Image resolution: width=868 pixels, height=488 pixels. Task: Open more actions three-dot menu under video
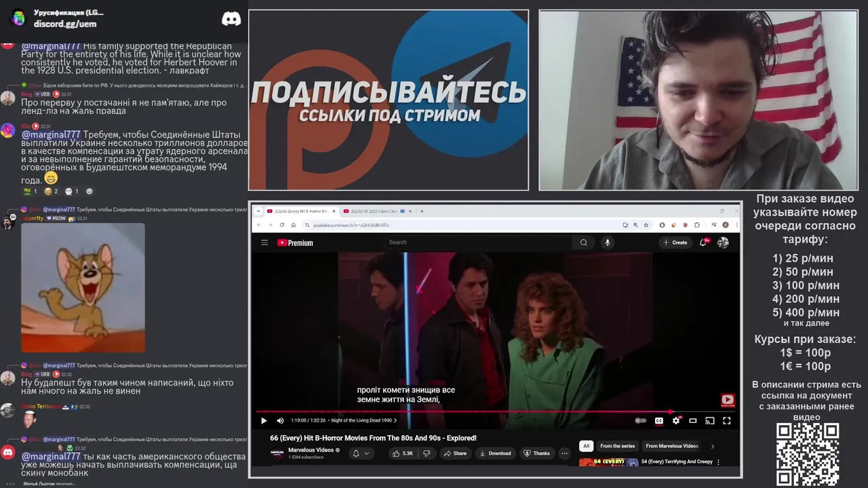pyautogui.click(x=564, y=453)
